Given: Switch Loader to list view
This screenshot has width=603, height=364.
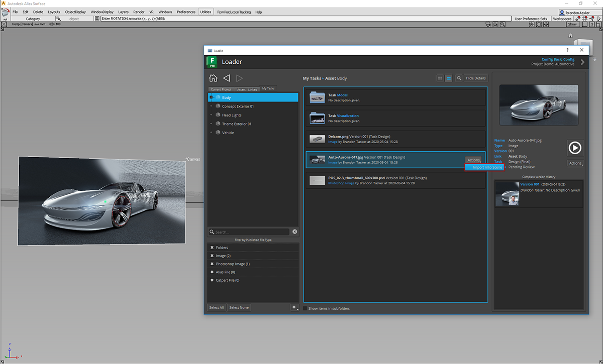Looking at the screenshot, I should 449,78.
